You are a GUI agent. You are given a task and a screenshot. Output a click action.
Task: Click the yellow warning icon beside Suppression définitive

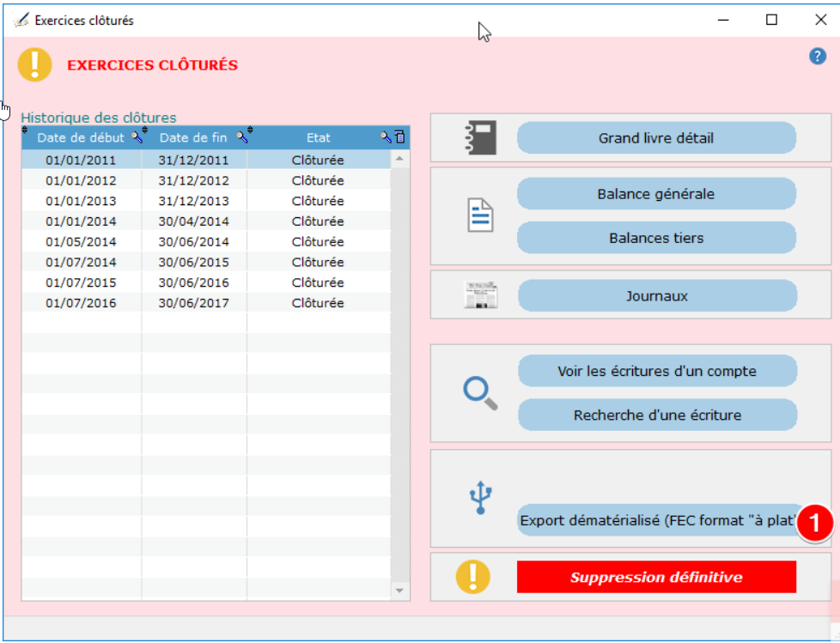coord(473,577)
